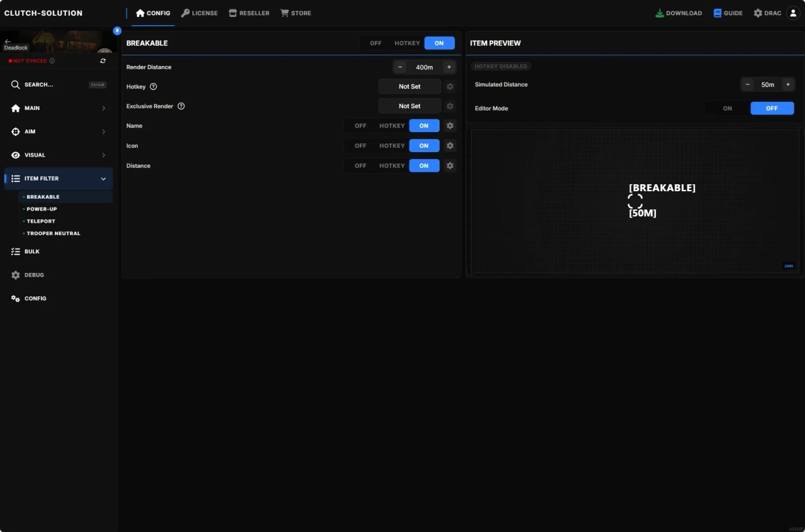
Task: Click the user profile avatar icon
Action: tap(793, 13)
